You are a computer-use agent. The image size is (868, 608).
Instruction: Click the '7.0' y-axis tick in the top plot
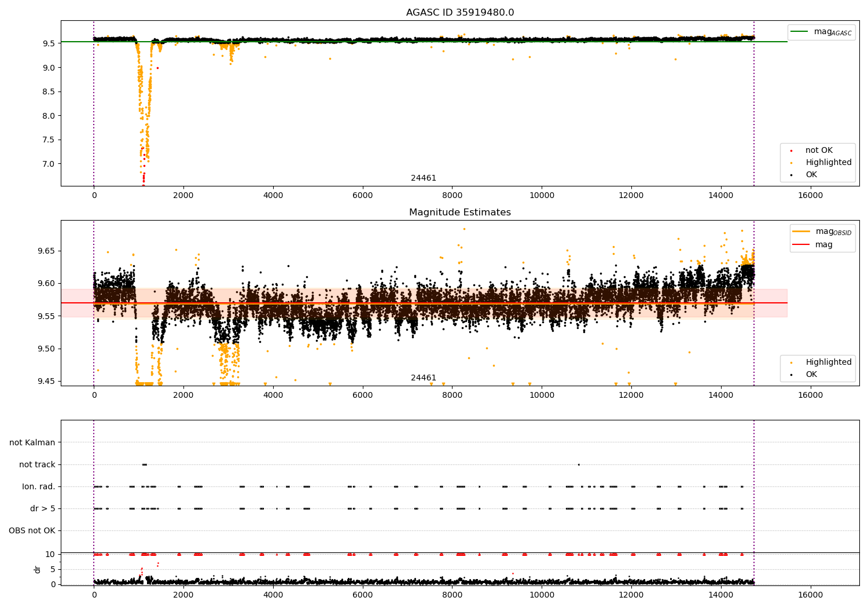(49, 164)
